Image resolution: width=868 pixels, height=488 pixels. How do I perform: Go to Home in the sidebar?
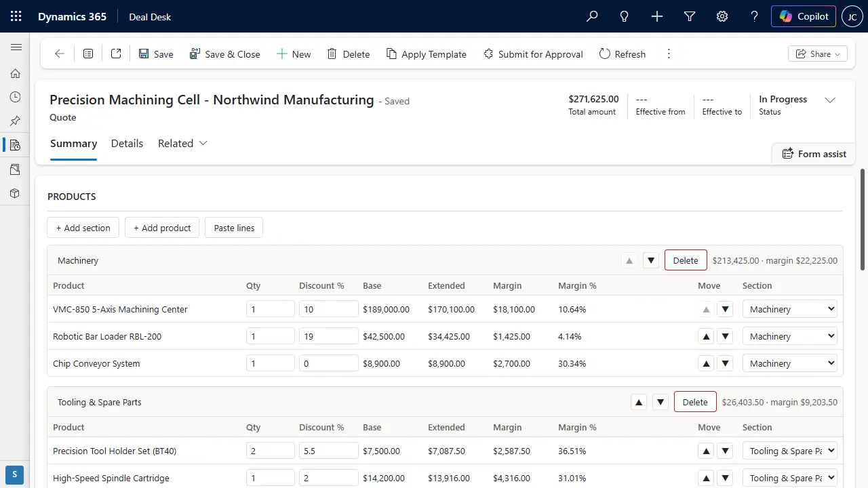(15, 73)
